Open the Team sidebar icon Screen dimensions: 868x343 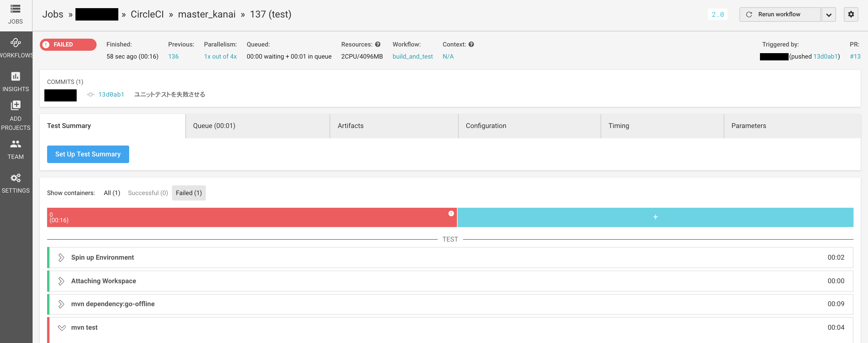pyautogui.click(x=15, y=149)
